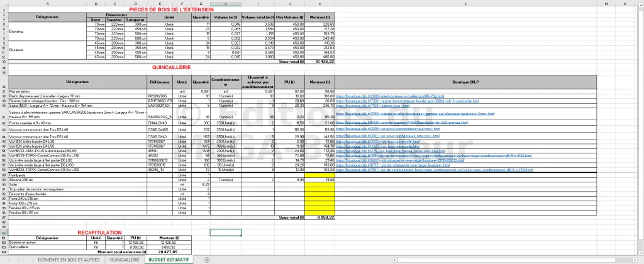The width and height of the screenshot is (644, 264).
Task: Open the pied-poteau-u-sceller boutique link
Action: pos(390,96)
